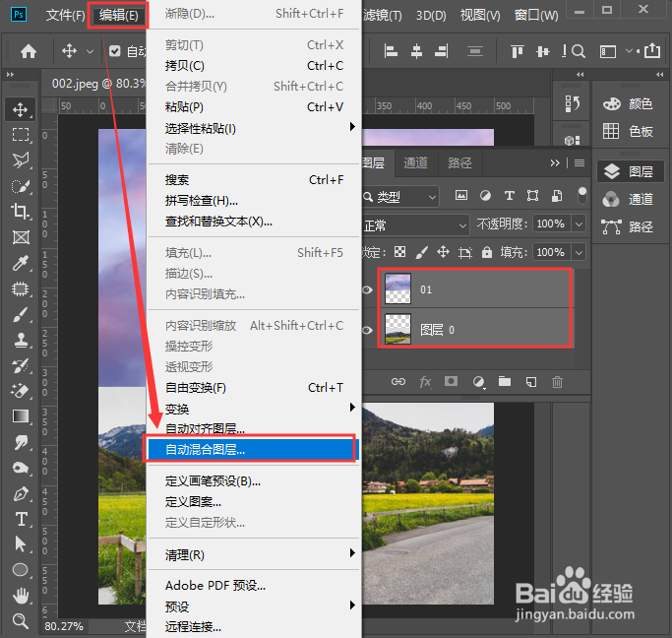Select the Ellipse shape tool
This screenshot has height=638, width=672.
[20, 570]
